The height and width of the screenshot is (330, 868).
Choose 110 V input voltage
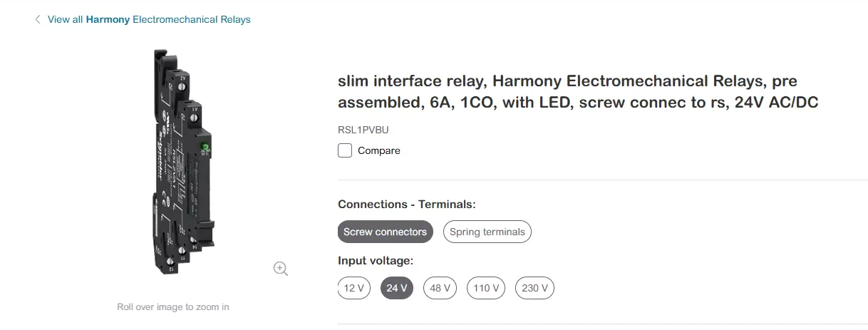[x=486, y=288]
